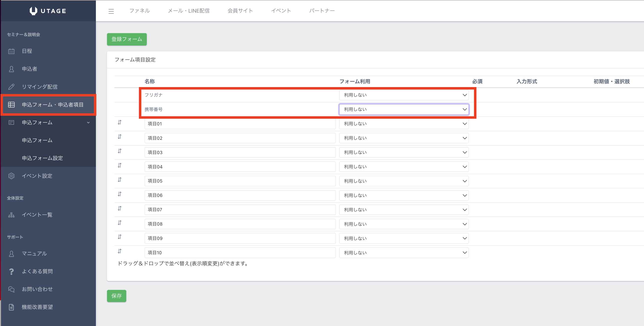Viewport: 644px width, 326px height.
Task: Click the gear icon beside イベント設定
Action: (11, 176)
